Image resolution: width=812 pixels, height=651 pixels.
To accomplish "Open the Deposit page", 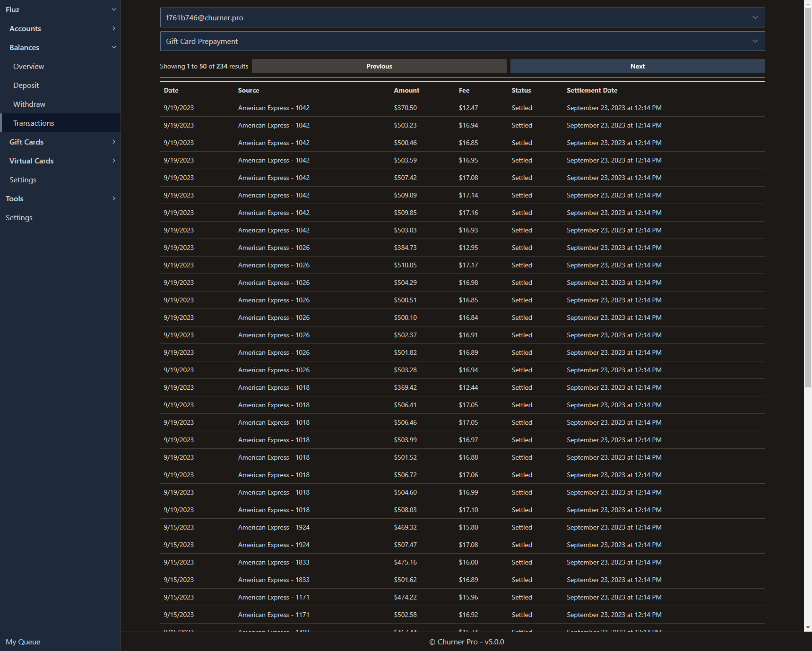I will point(26,85).
